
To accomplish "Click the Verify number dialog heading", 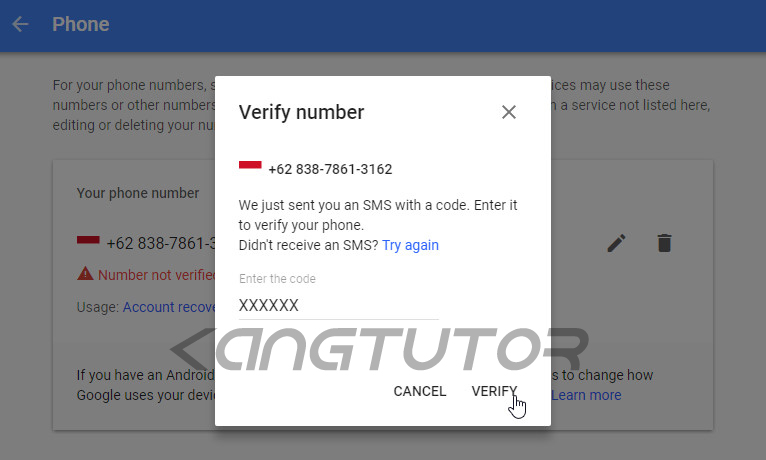I will 301,112.
